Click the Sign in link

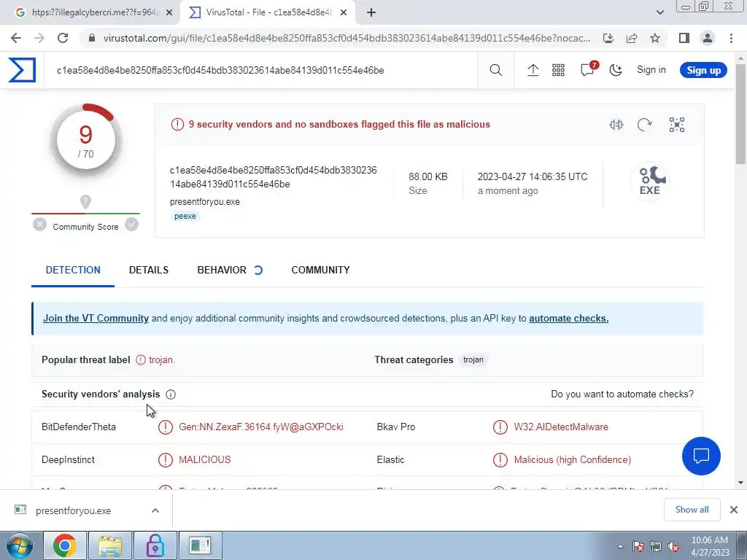[651, 69]
